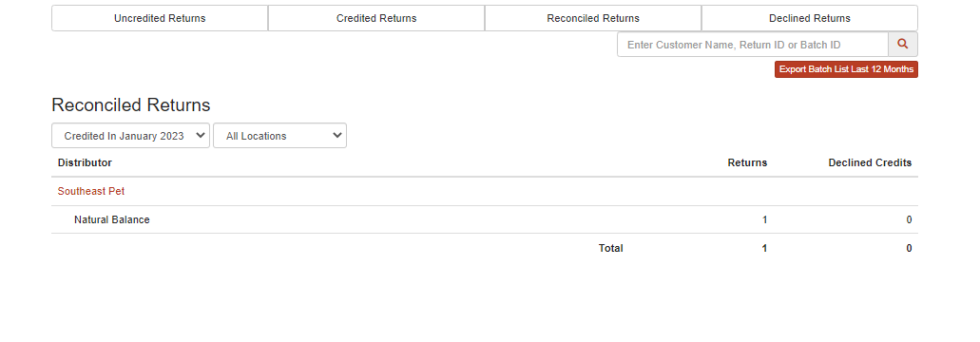
Task: Click the Reconciled Returns page heading
Action: point(130,104)
